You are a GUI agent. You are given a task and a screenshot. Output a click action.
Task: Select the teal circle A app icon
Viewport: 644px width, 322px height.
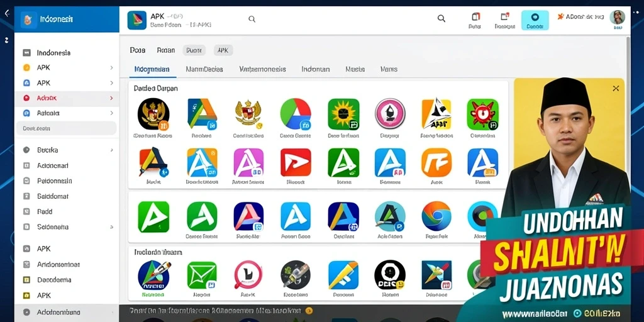390,216
